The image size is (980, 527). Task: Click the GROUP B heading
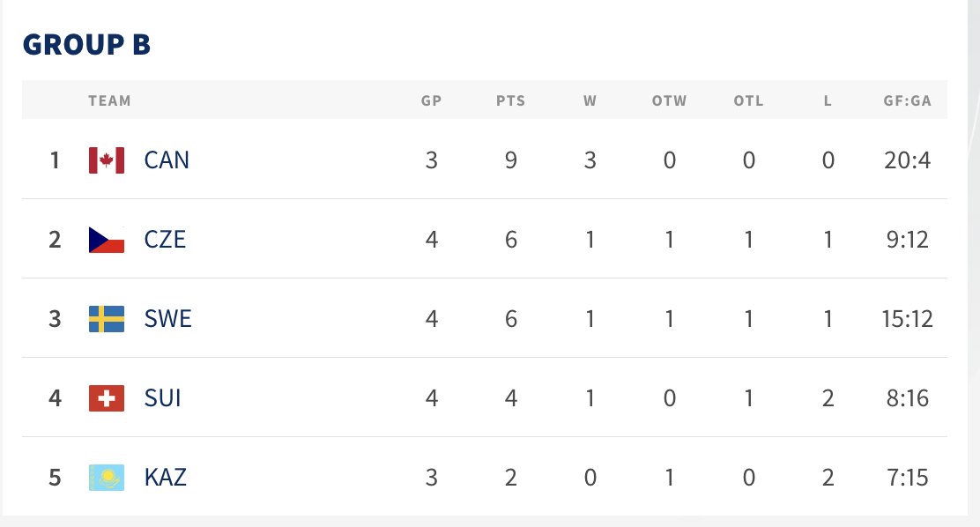(86, 45)
